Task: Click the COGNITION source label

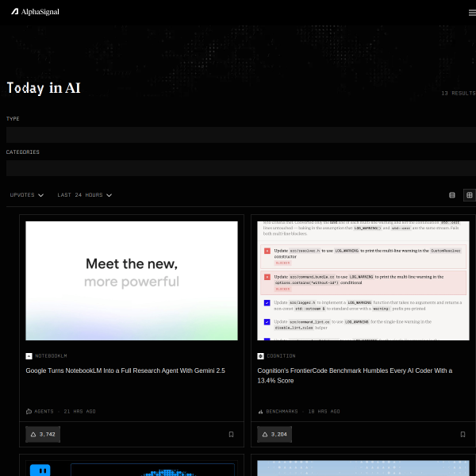Action: tap(281, 356)
